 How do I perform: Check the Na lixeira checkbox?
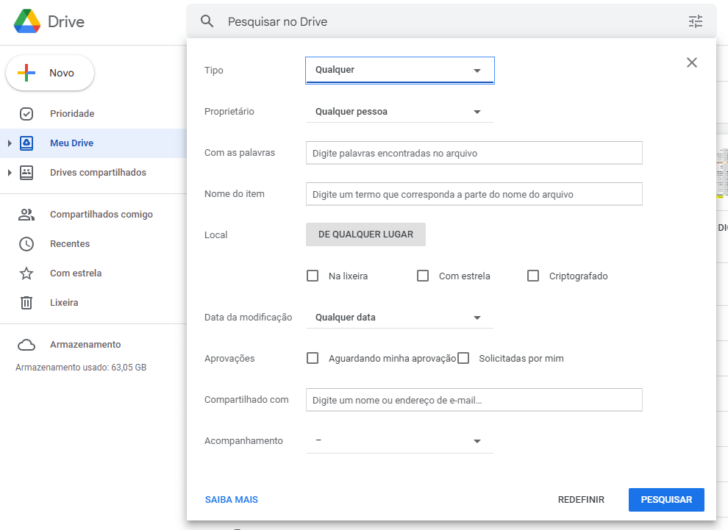(x=312, y=276)
